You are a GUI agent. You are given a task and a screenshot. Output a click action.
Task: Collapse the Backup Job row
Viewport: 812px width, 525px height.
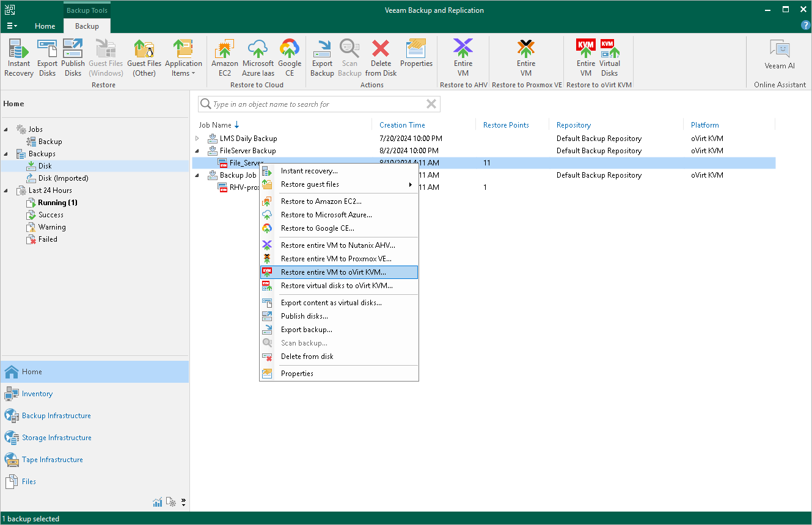point(197,175)
